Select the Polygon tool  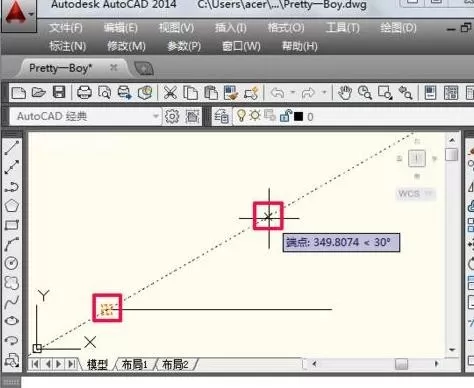point(12,206)
